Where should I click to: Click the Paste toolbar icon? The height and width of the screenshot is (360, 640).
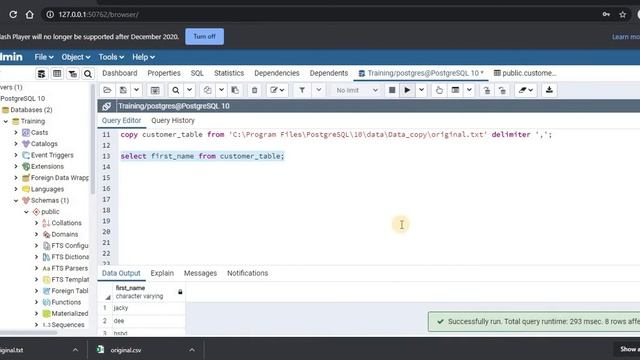click(235, 90)
